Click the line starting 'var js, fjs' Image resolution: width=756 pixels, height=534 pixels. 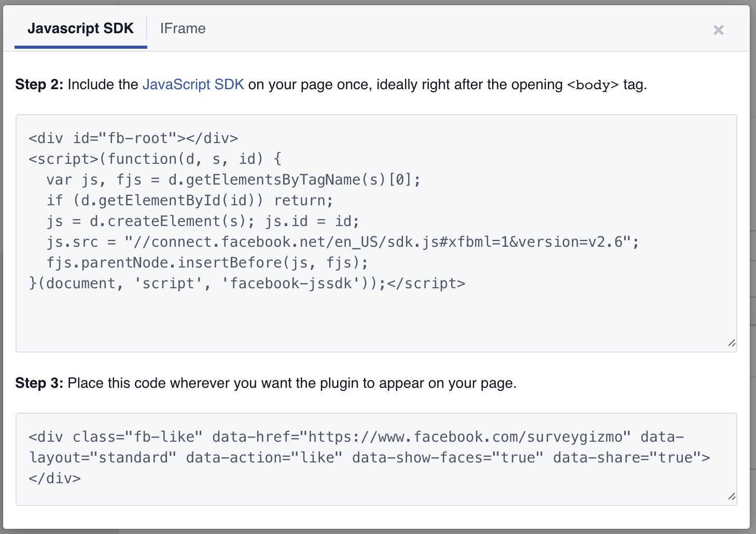[x=233, y=180]
